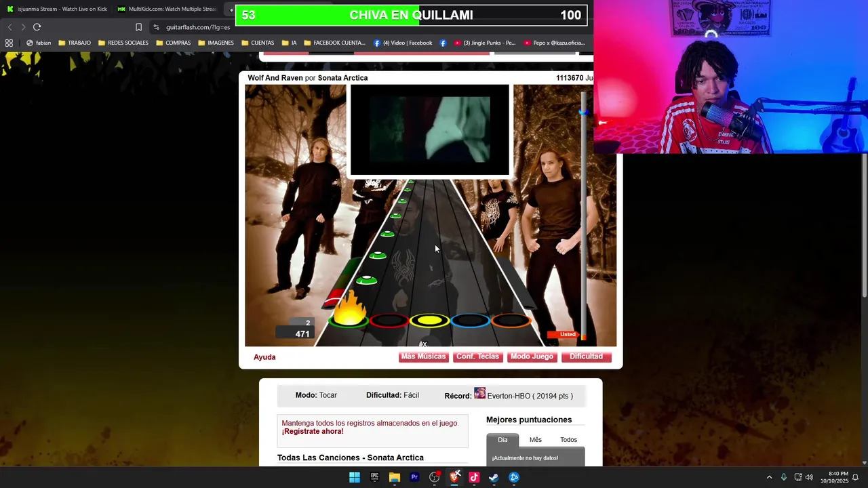The image size is (868, 488).
Task: Open the TRABAJO bookmarks folder
Action: pyautogui.click(x=75, y=43)
